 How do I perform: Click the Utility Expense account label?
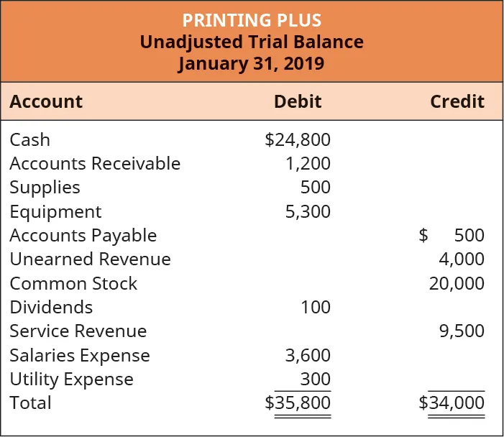[x=71, y=379]
